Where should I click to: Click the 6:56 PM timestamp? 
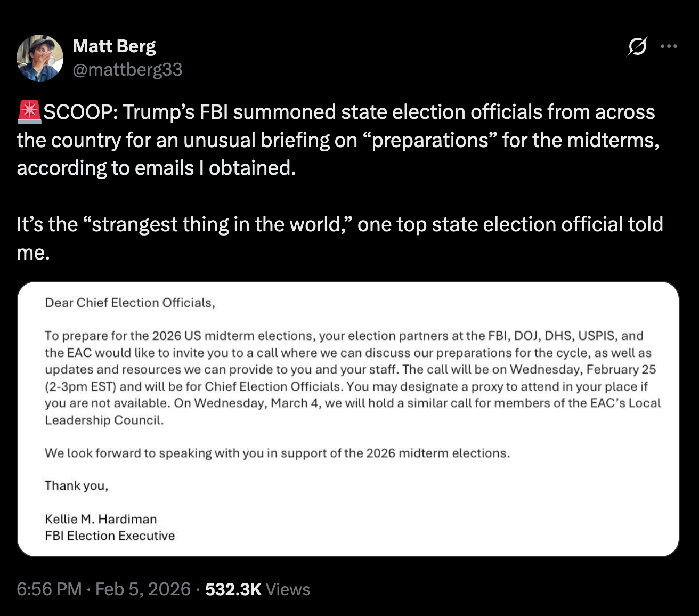(x=49, y=589)
